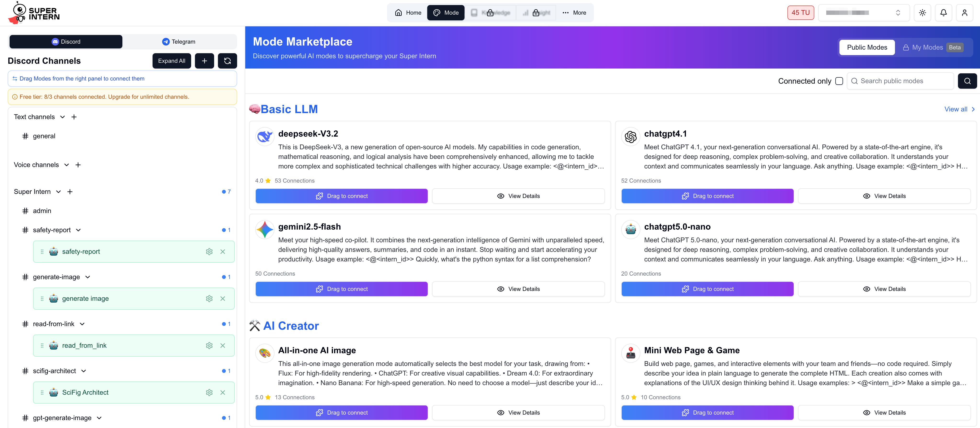Remove the generate image mode connection

click(x=223, y=299)
